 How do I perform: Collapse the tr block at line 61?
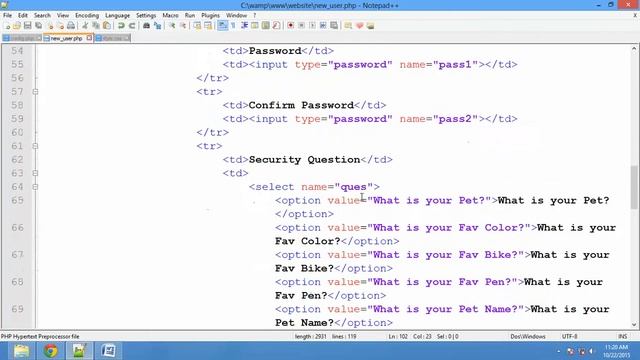tap(35, 146)
